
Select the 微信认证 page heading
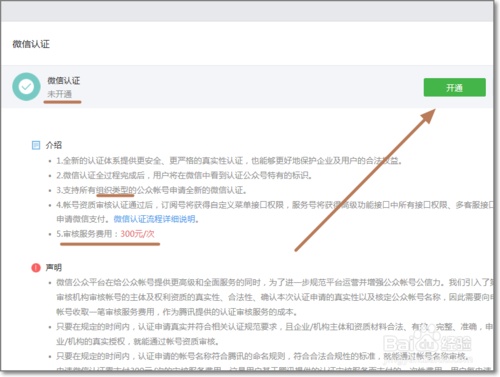(x=31, y=44)
